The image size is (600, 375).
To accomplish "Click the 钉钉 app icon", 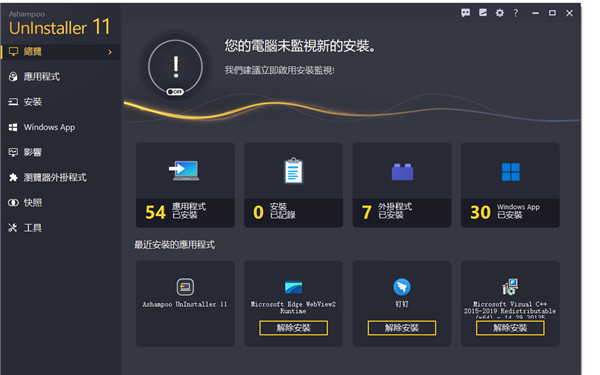I will (402, 287).
